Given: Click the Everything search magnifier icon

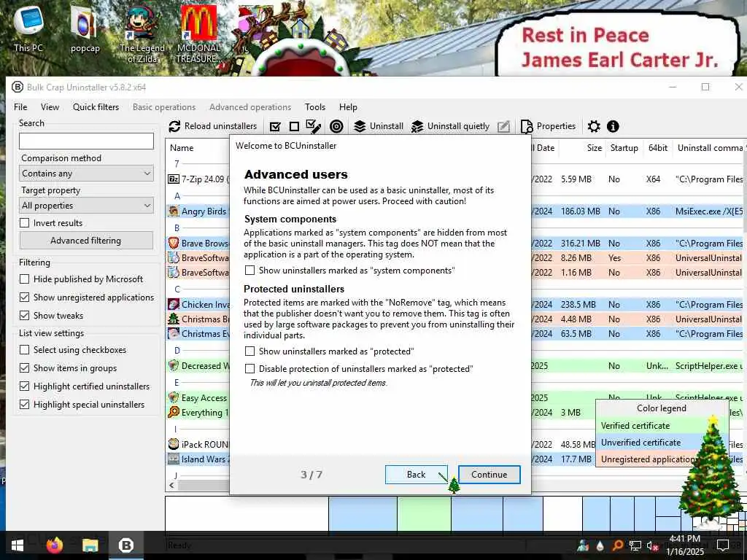Looking at the screenshot, I should tap(174, 412).
